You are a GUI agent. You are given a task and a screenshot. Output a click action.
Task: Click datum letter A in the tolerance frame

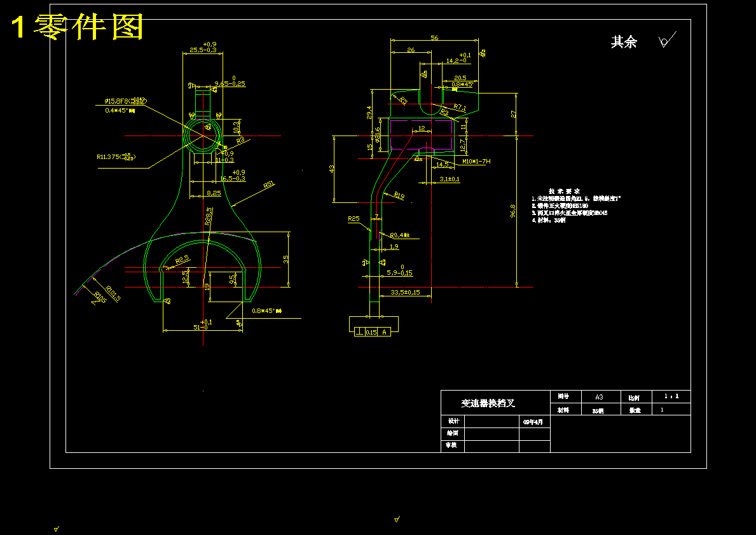384,332
